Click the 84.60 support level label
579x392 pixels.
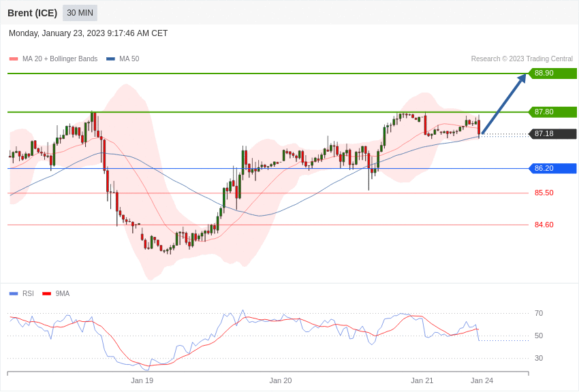544,225
